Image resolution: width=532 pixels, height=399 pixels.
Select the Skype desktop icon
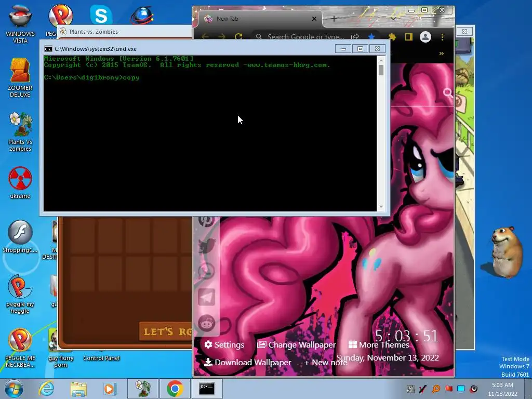click(x=101, y=15)
